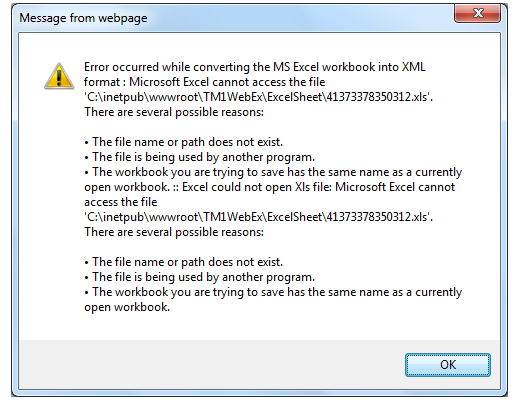Click the last "file name or path does not exist" bullet

(183, 262)
